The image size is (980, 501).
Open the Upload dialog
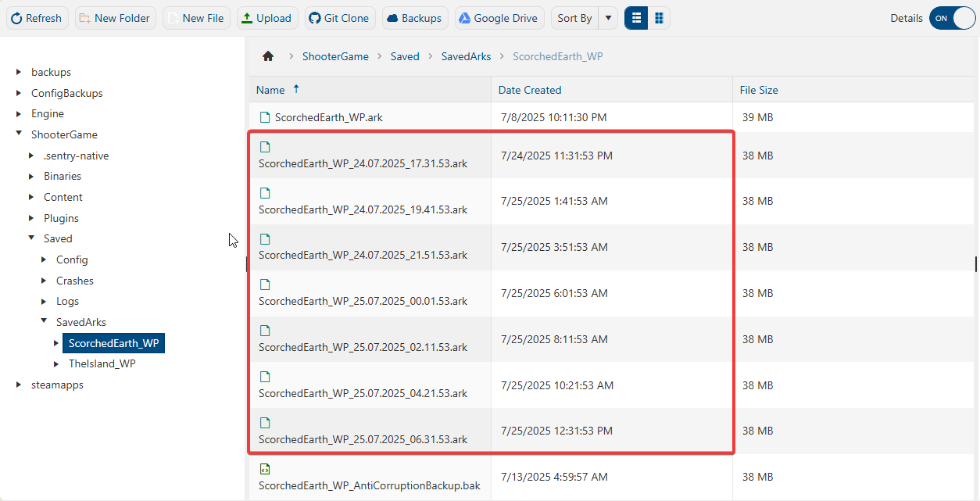(266, 18)
